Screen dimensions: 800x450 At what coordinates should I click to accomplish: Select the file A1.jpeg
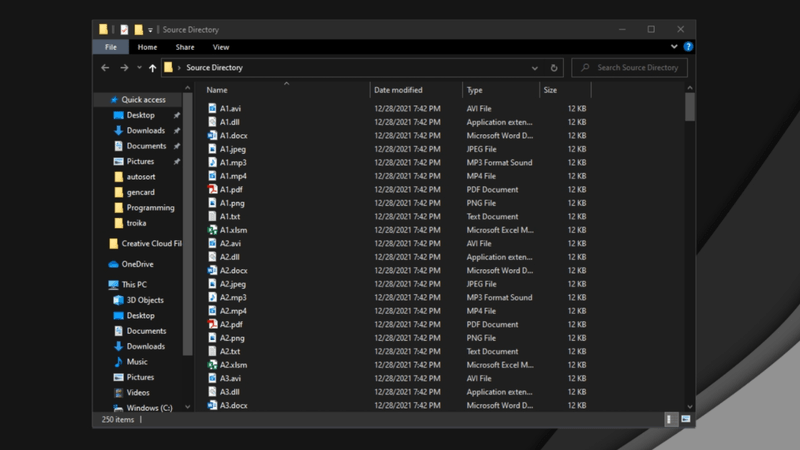(233, 149)
